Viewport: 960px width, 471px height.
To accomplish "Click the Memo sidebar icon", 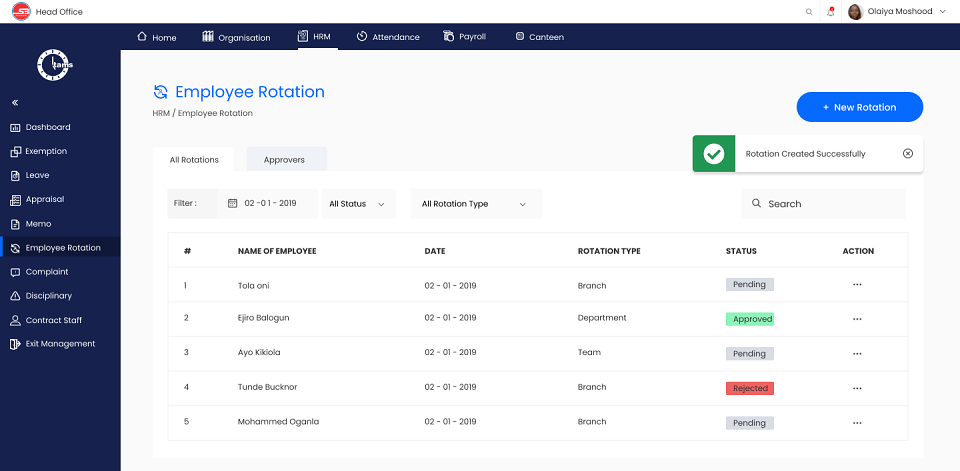I will tap(15, 224).
